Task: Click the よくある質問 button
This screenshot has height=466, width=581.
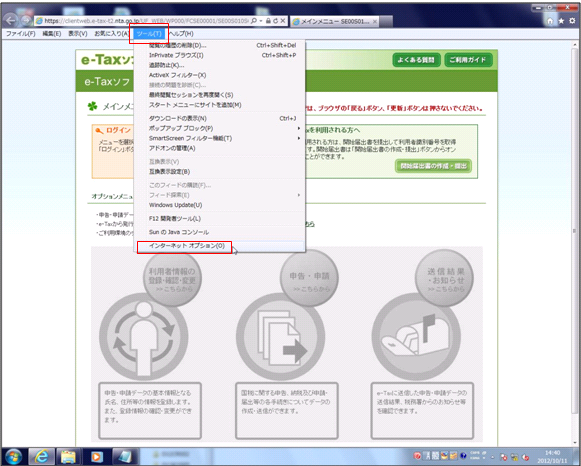Action: coord(416,60)
